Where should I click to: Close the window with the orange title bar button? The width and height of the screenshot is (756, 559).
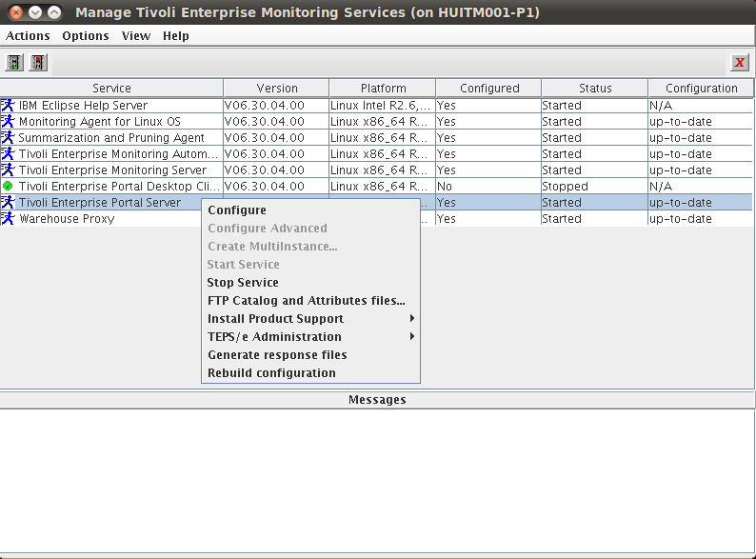[x=16, y=12]
